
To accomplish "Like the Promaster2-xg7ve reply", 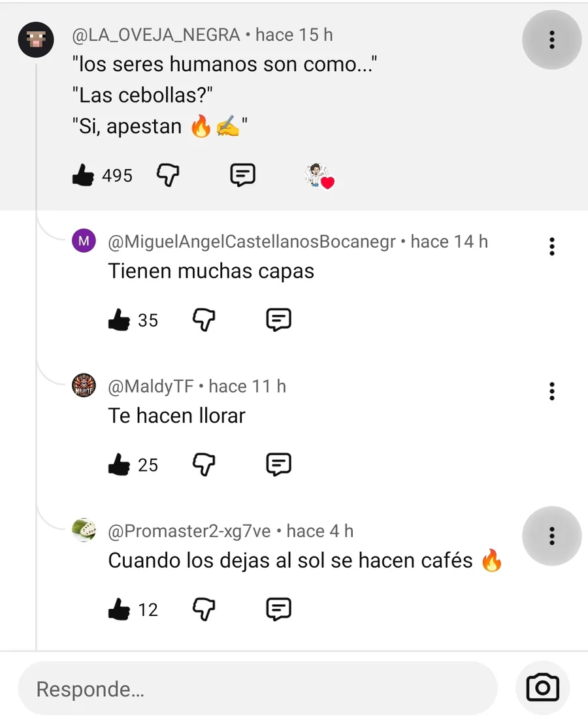I will coord(119,609).
